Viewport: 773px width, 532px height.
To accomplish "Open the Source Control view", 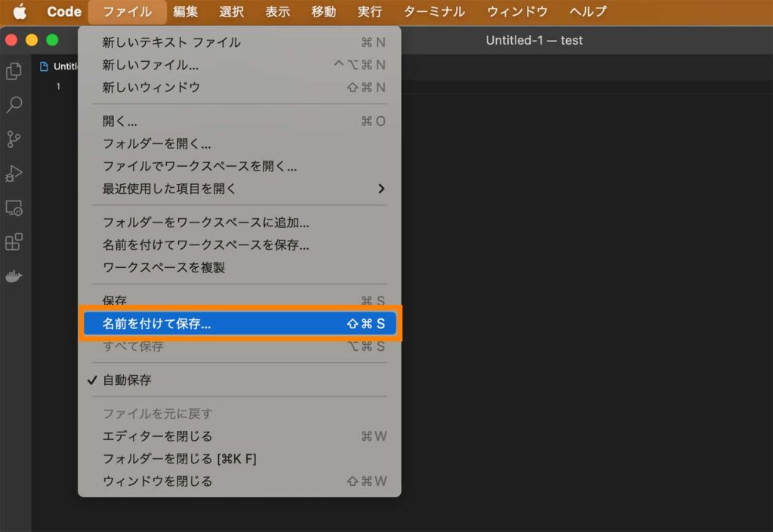I will point(14,140).
